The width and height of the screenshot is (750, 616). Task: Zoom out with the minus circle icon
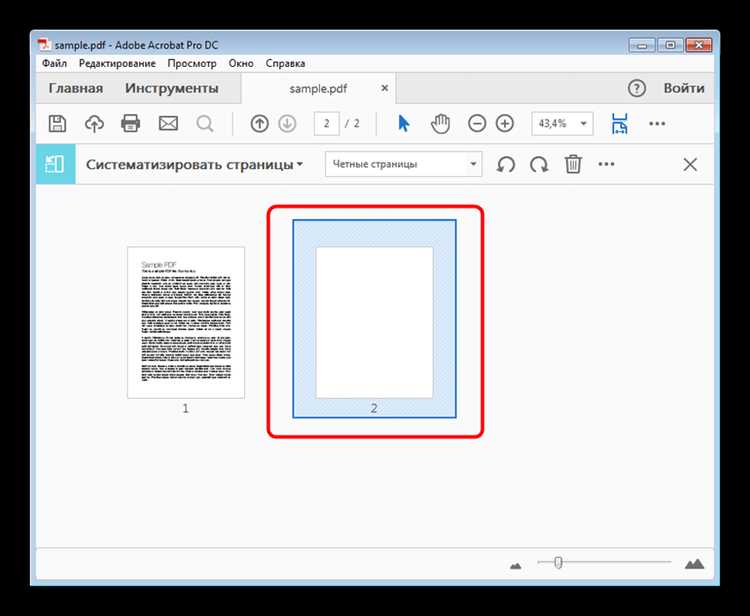(x=477, y=124)
